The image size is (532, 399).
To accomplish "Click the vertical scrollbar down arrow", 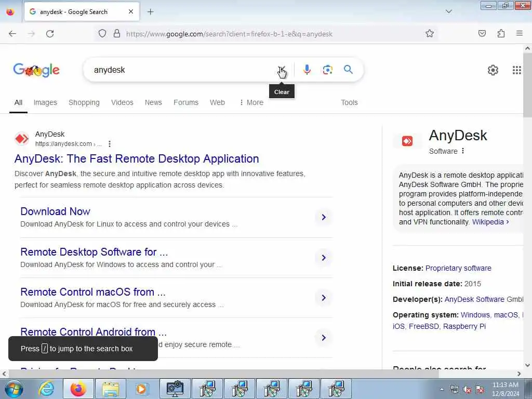I will (x=528, y=365).
